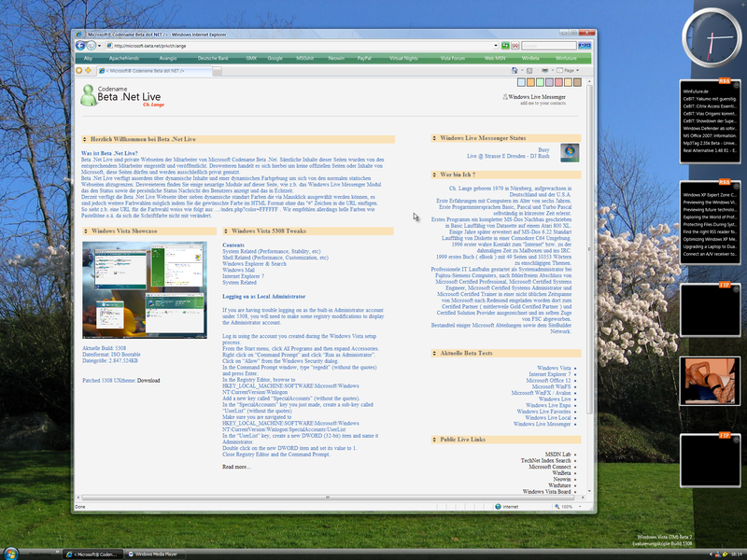Click the IE Back navigation button
Viewport: 747px width, 560px height.
80,45
